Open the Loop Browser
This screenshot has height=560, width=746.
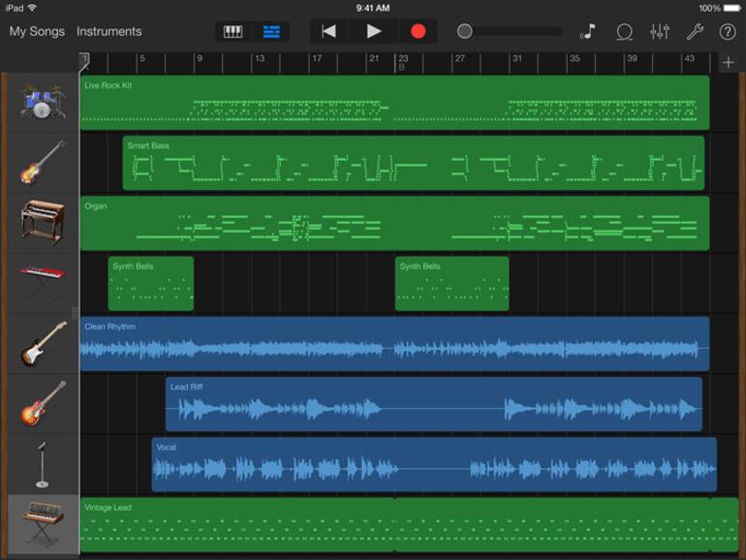(x=625, y=31)
